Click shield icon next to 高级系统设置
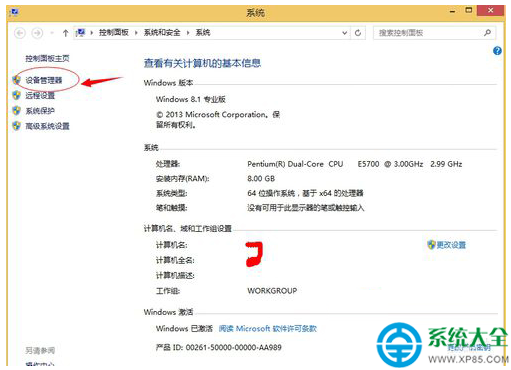511x370 pixels. [x=16, y=126]
